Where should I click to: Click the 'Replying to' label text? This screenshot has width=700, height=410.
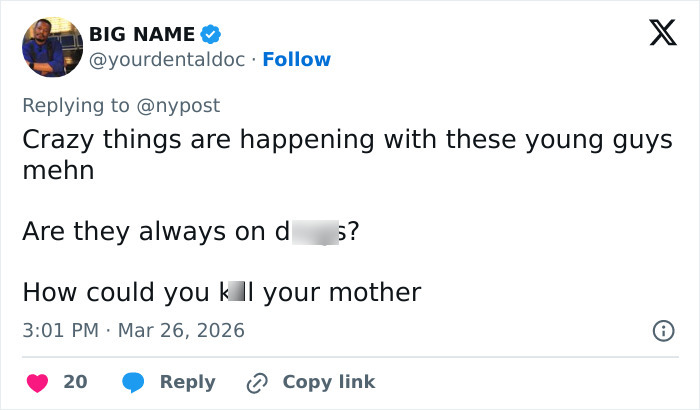click(77, 105)
